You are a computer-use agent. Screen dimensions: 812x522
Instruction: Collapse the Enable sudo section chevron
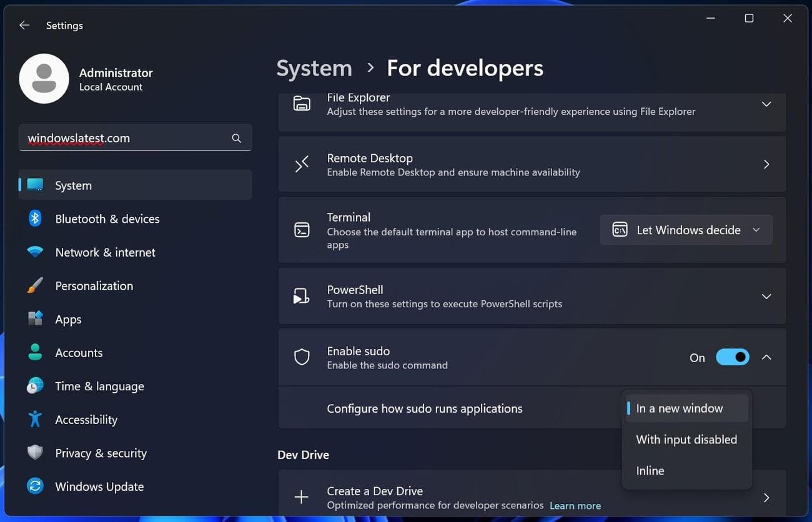coord(766,357)
